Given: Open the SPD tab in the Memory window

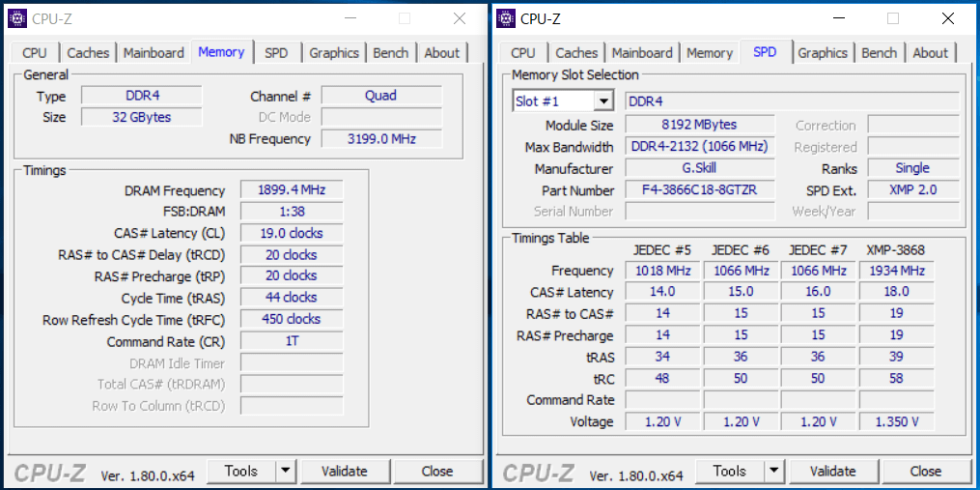Looking at the screenshot, I should 276,53.
